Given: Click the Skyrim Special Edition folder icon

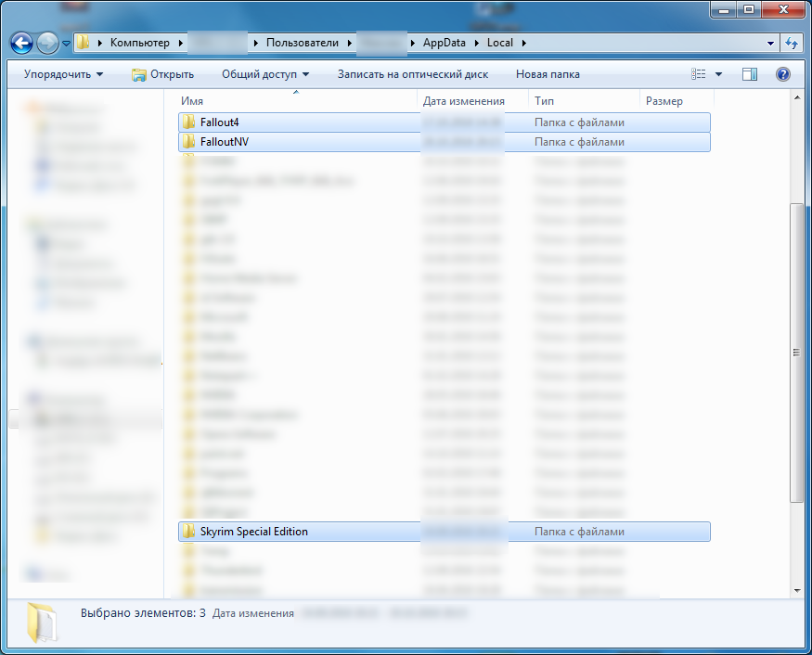Looking at the screenshot, I should click(188, 532).
